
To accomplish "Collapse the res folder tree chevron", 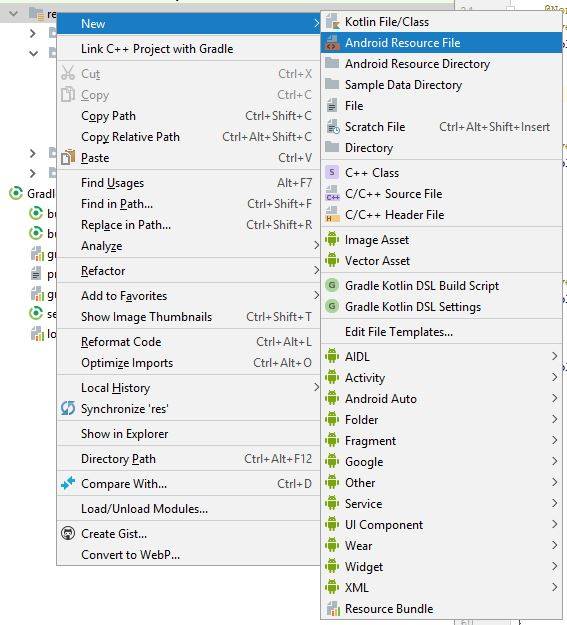I will click(14, 14).
